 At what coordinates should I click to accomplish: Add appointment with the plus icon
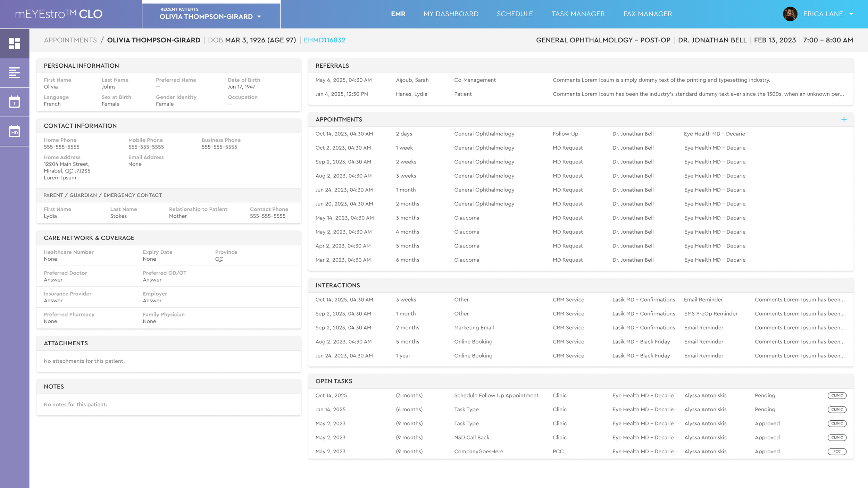tap(844, 119)
